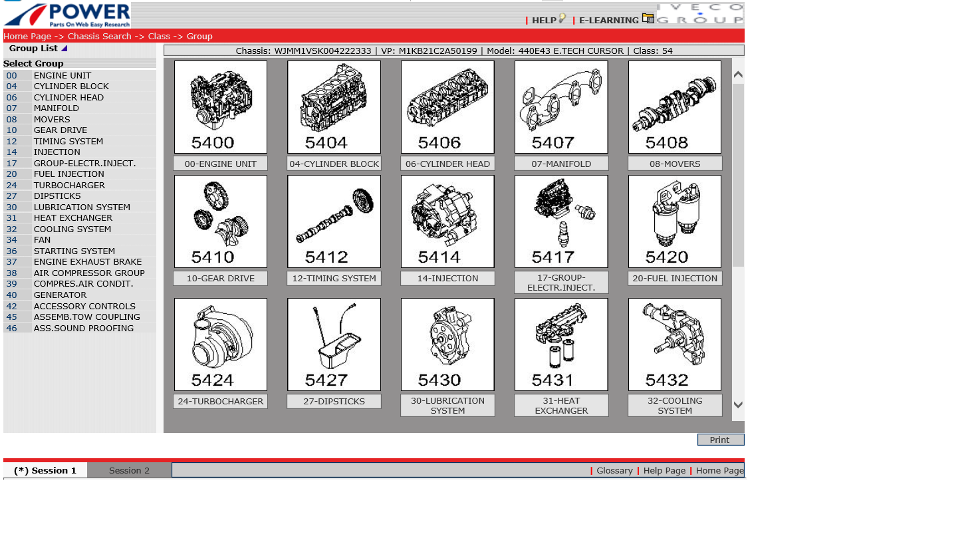The height and width of the screenshot is (552, 980).
Task: Choose ENGINE EXHAUST BRAKE group
Action: [x=87, y=262]
